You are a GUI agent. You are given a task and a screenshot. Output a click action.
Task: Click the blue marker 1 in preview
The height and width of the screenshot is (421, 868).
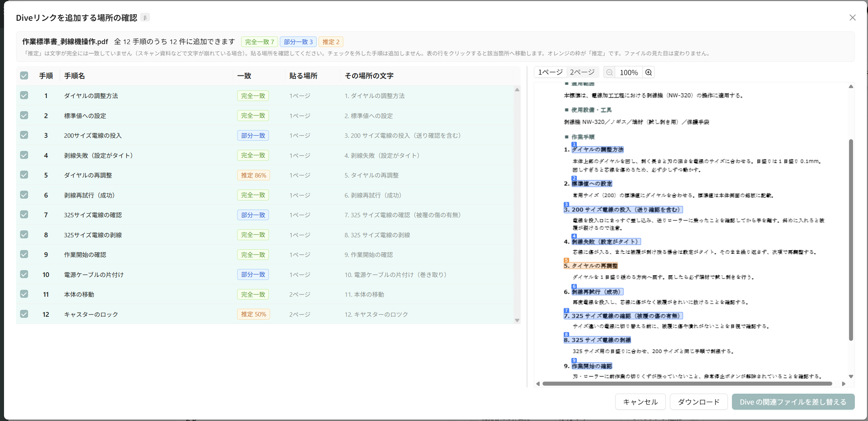click(x=574, y=144)
